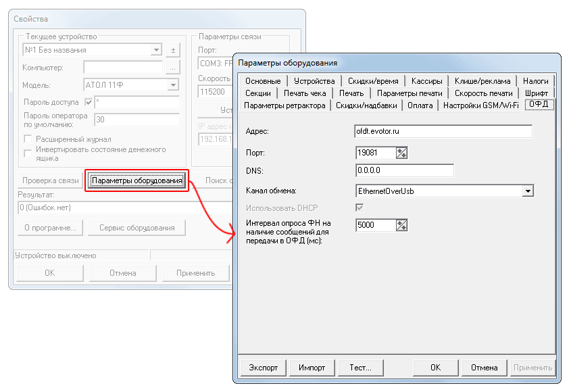Enable the Расширенный журнал checkbox
The width and height of the screenshot is (571, 392).
(28, 139)
